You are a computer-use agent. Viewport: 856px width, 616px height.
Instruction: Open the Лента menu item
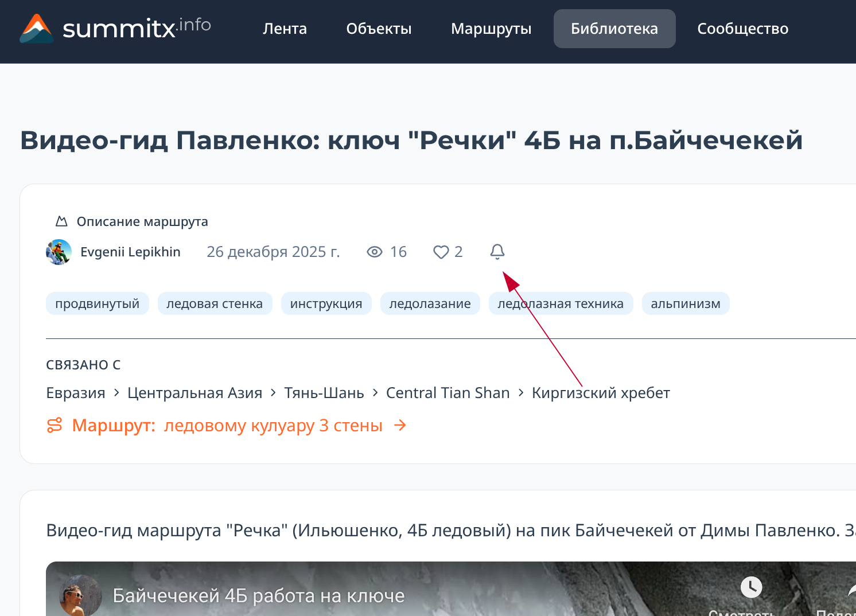(x=285, y=29)
